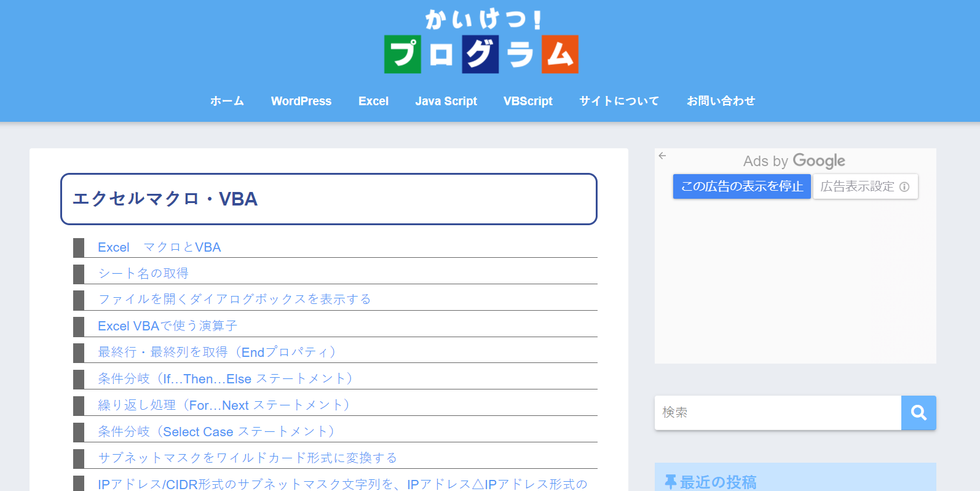Go to the WordPress menu section
This screenshot has height=491, width=980.
[x=301, y=101]
